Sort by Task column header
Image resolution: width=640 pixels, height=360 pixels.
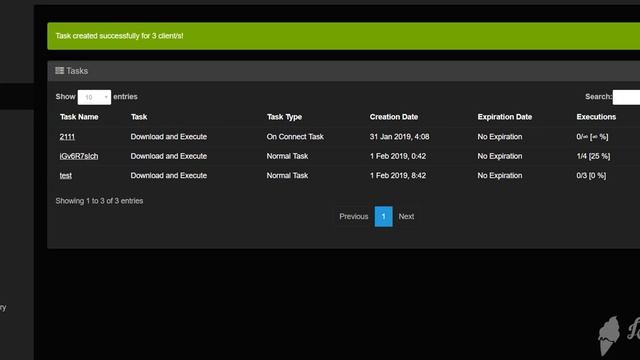click(x=139, y=117)
